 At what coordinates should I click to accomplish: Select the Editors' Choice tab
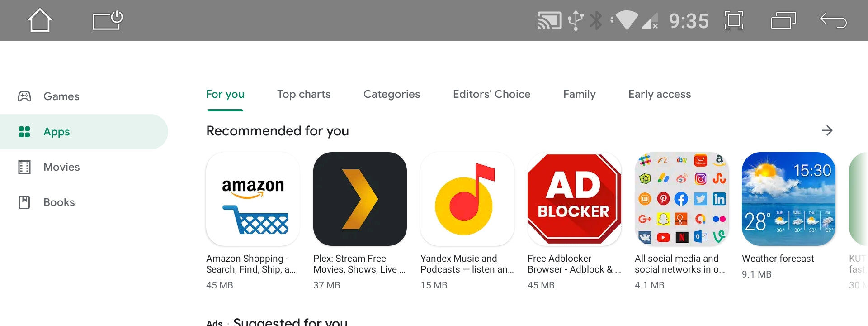click(491, 94)
